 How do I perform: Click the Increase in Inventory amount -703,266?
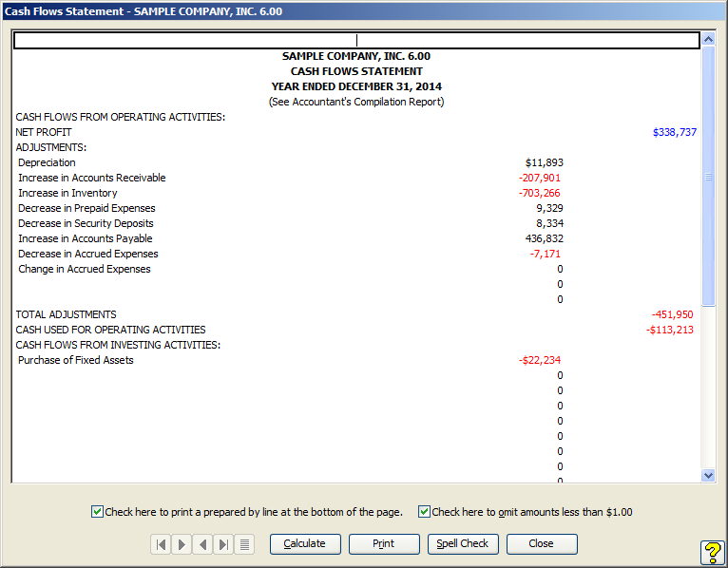point(540,193)
